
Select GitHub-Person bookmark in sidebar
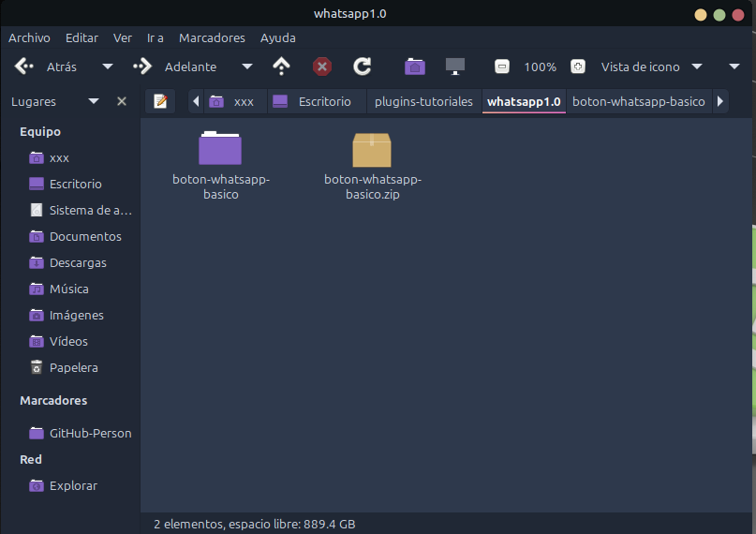[89, 433]
